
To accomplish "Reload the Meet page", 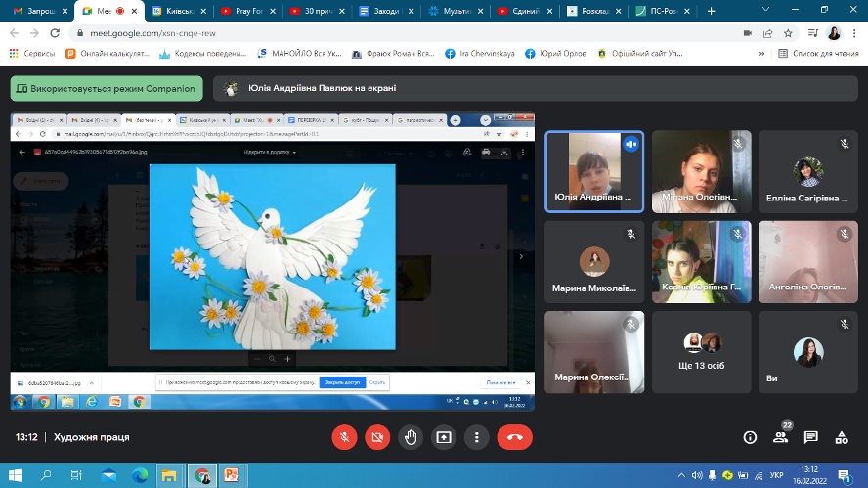I will click(x=55, y=33).
